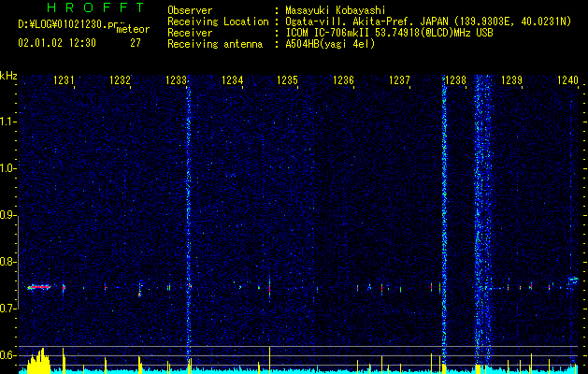Click the 1238 time marker
Screen dimensions: 588x374
click(455, 80)
